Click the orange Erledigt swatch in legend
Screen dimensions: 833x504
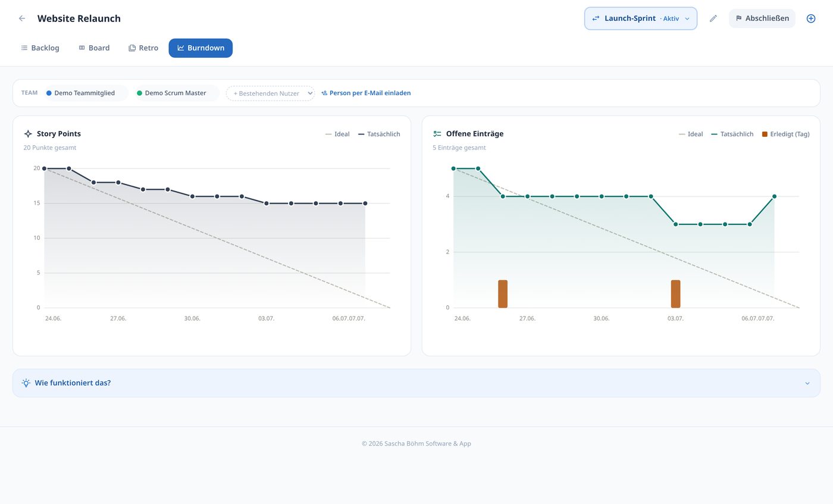(x=765, y=134)
